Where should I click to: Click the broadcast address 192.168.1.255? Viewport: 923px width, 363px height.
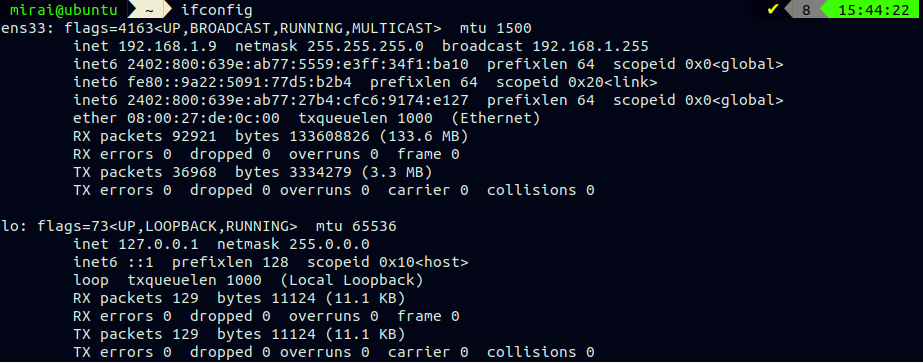pos(590,46)
